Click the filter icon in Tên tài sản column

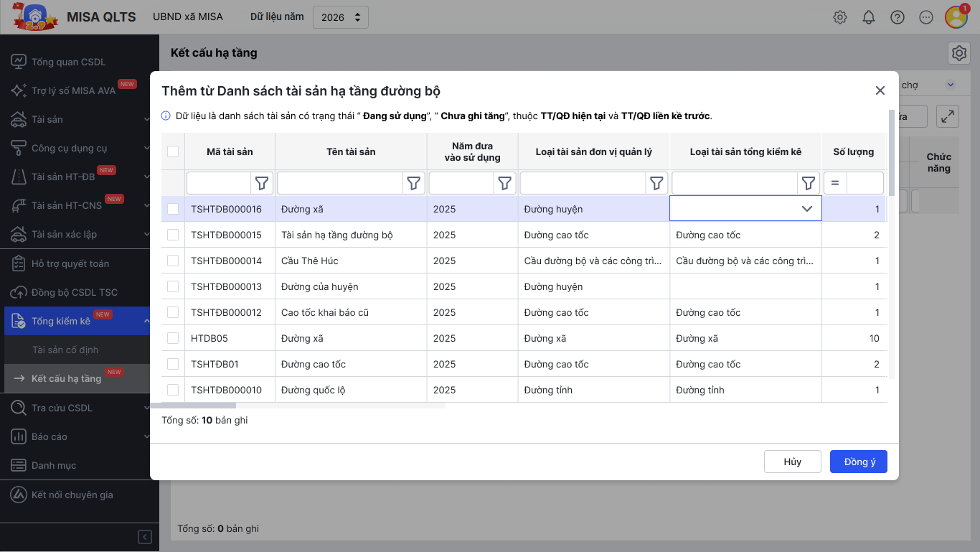pos(414,183)
